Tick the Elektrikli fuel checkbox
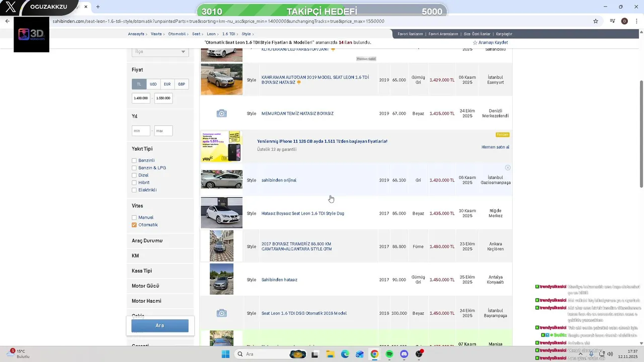 point(134,190)
